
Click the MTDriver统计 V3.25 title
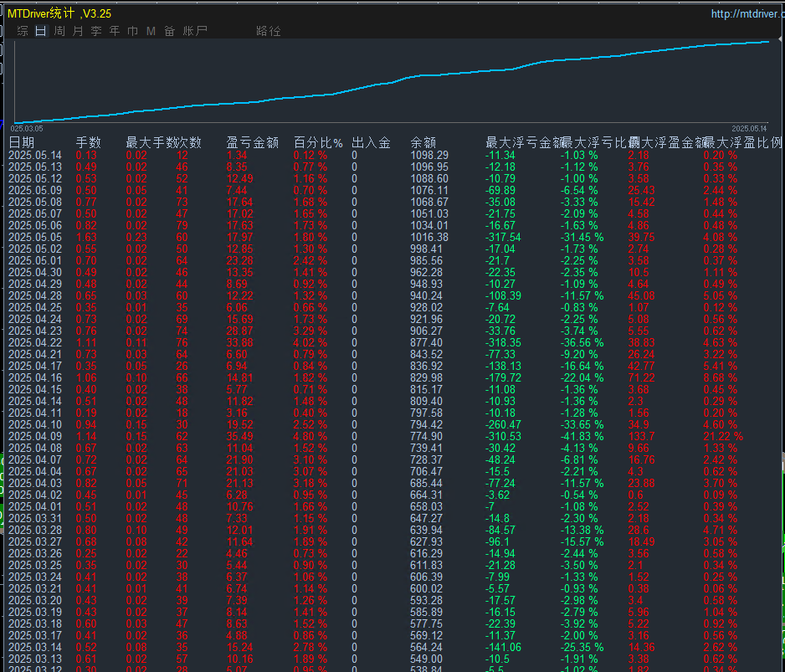click(59, 13)
